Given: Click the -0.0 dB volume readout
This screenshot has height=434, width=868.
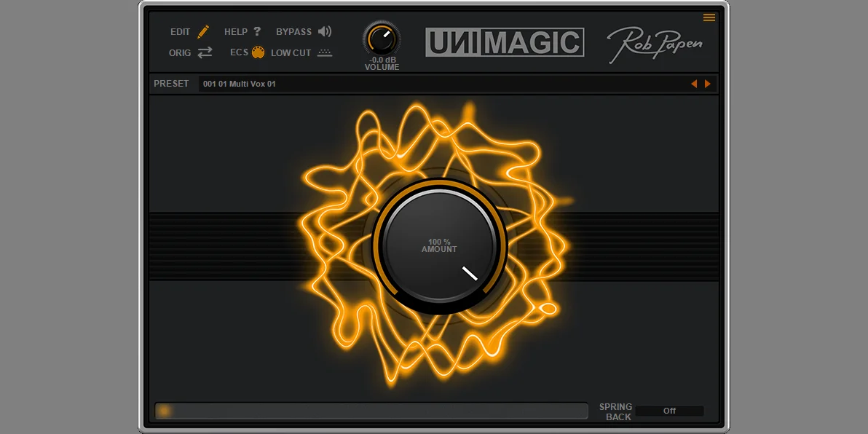Looking at the screenshot, I should coord(382,60).
